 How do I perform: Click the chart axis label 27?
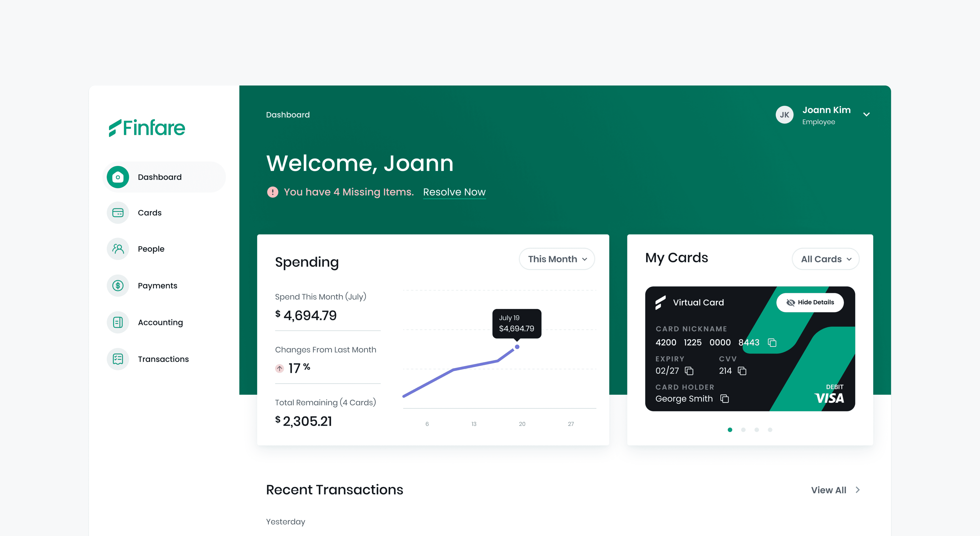click(x=571, y=424)
